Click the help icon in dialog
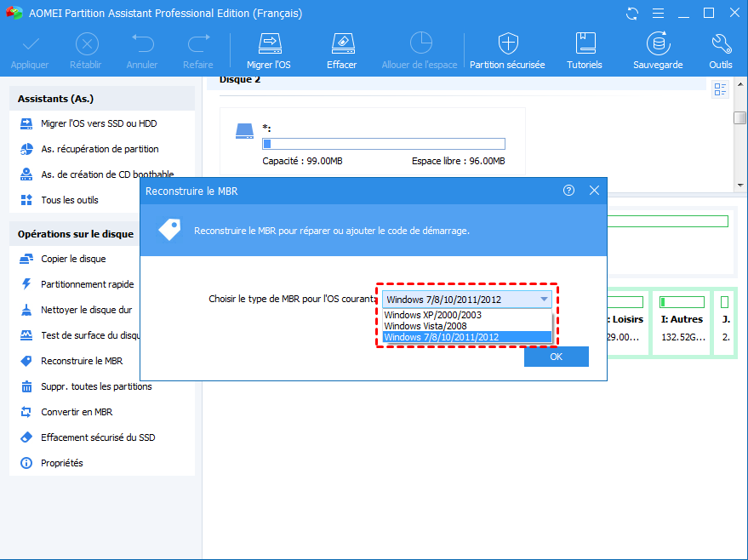The height and width of the screenshot is (560, 748). (x=568, y=191)
